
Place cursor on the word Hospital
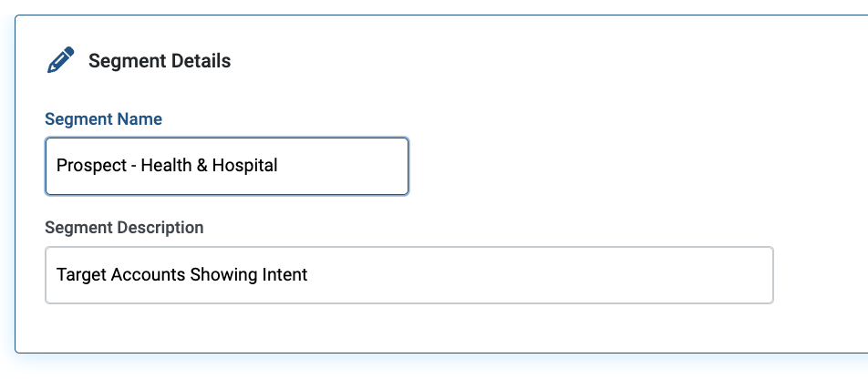(x=244, y=166)
